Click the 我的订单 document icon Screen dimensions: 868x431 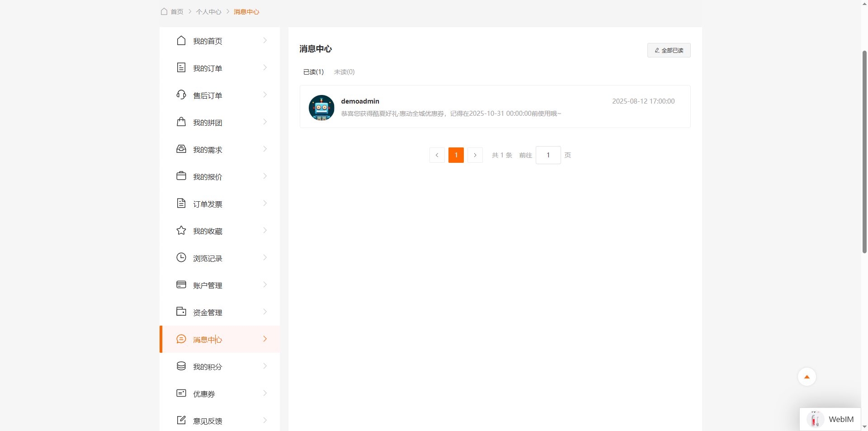(x=181, y=68)
